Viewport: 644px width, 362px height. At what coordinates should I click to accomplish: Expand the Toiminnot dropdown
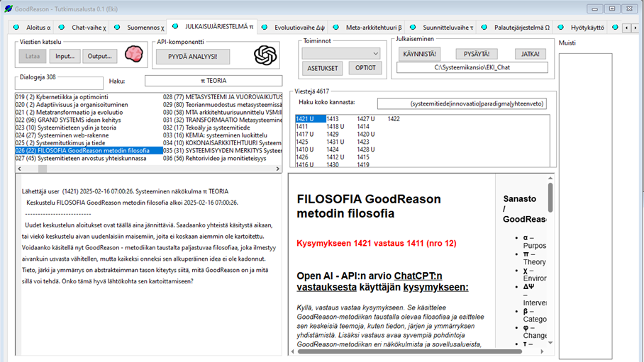[341, 53]
